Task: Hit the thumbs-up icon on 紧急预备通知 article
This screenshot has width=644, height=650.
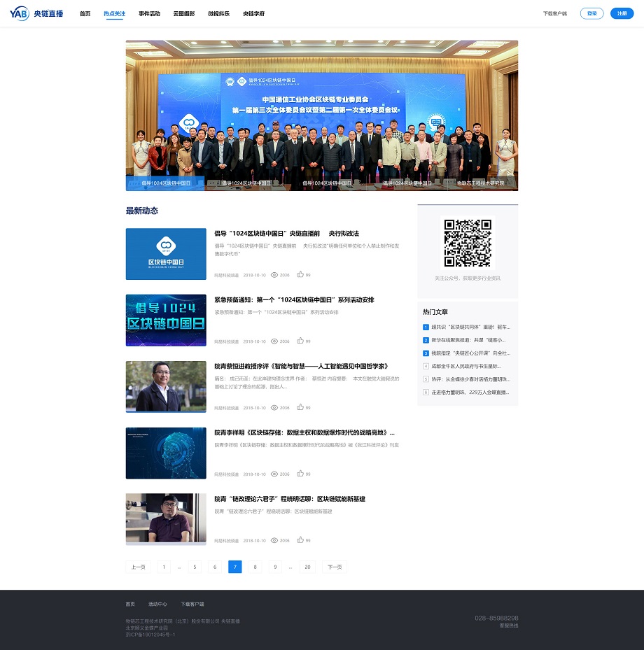Action: [x=300, y=341]
